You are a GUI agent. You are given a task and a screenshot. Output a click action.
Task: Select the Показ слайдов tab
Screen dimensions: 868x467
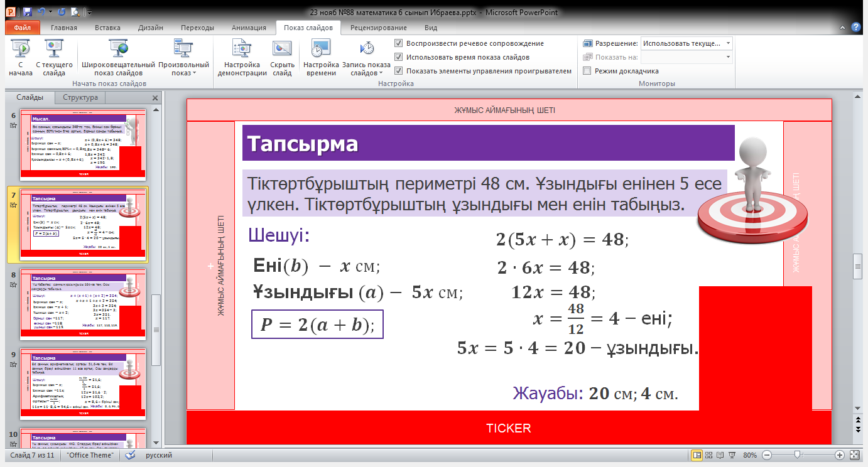[308, 28]
